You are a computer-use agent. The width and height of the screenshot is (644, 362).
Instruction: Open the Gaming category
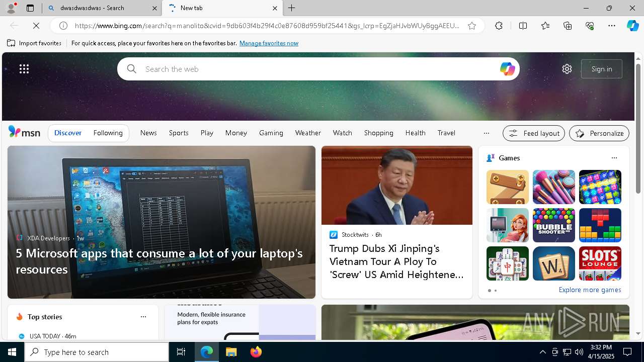coord(271,133)
